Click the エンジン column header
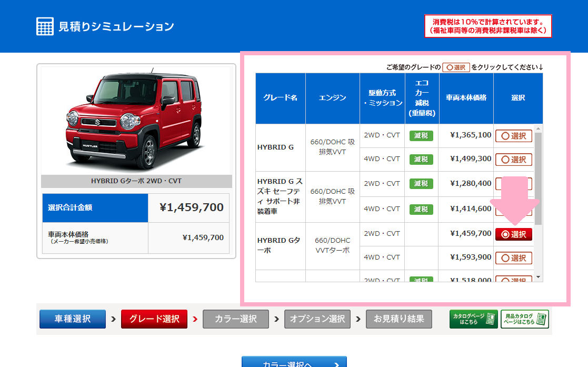This screenshot has width=588, height=367. pos(333,98)
